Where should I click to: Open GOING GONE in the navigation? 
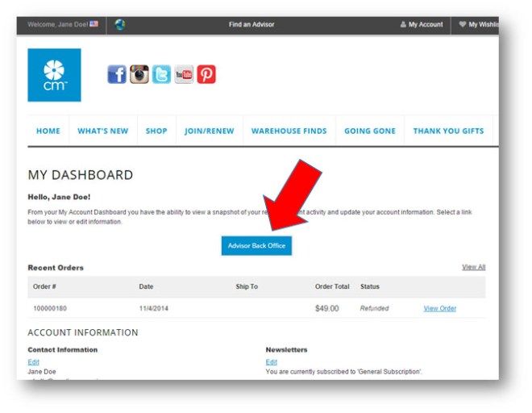(370, 131)
